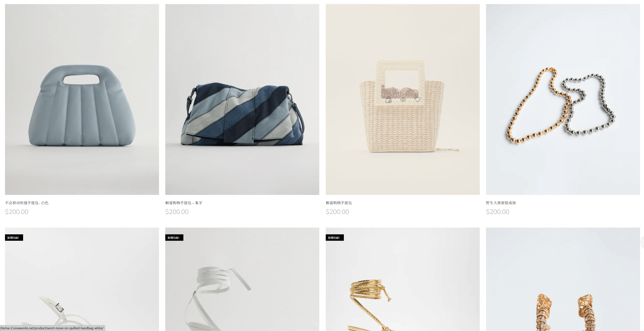Add the wicker handbag to wishlist via heart icon
Viewport: 644px width, 331px height.
417,99
